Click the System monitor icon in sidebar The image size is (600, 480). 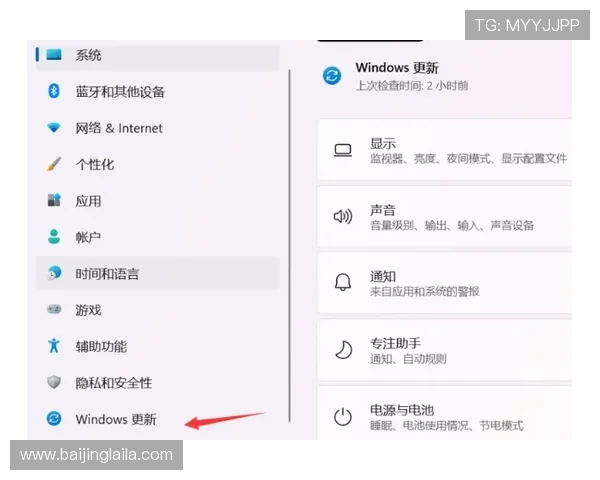click(x=54, y=55)
